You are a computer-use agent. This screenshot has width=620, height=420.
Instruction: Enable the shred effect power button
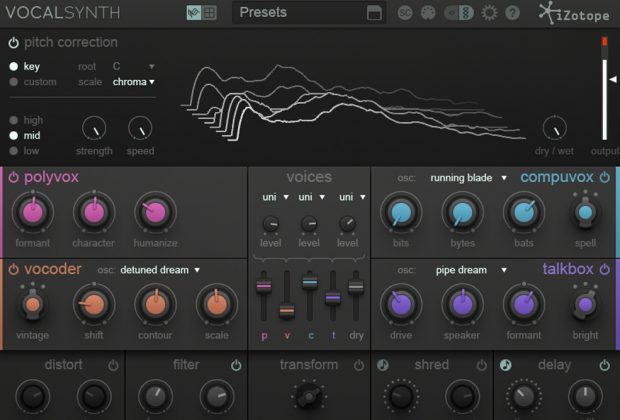pyautogui.click(x=481, y=365)
